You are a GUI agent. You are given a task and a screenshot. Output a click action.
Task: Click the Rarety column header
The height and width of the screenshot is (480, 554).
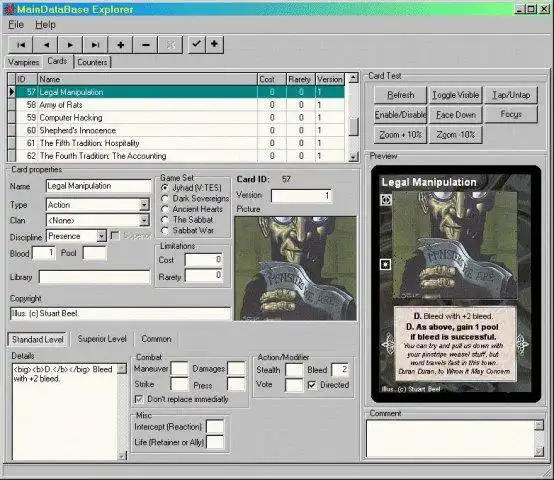point(300,79)
